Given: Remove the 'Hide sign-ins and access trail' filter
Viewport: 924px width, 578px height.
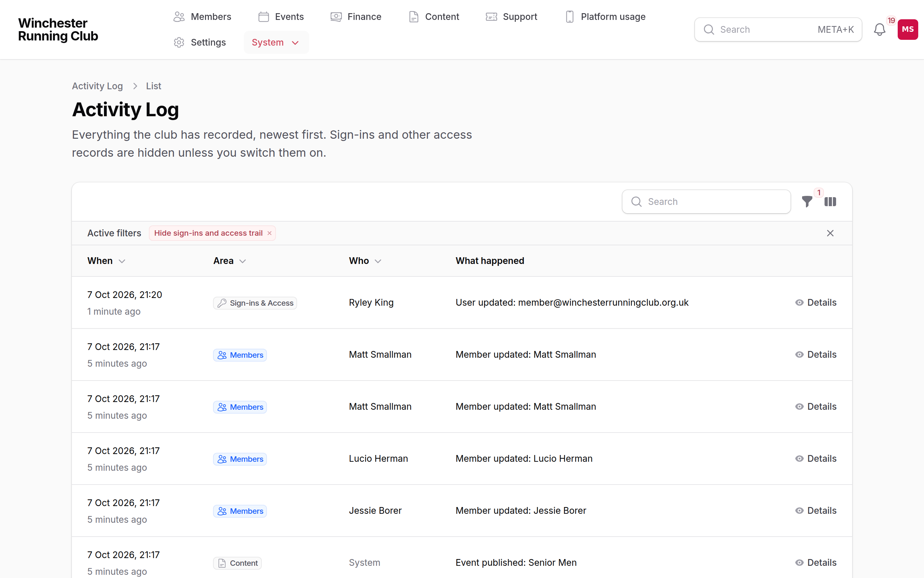Looking at the screenshot, I should tap(269, 233).
